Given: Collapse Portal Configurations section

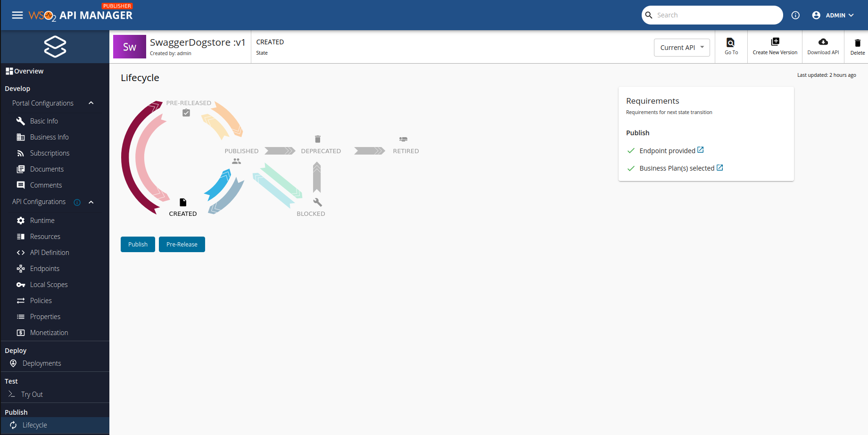Looking at the screenshot, I should (x=91, y=103).
